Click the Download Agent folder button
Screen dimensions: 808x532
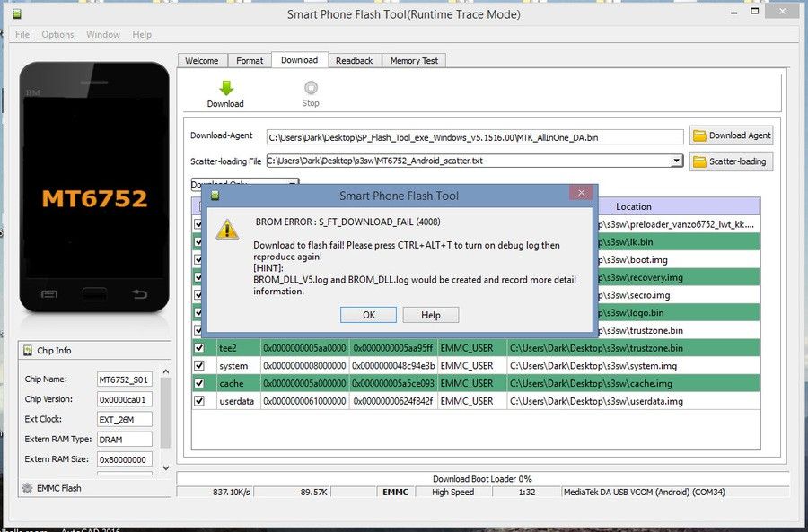point(731,135)
